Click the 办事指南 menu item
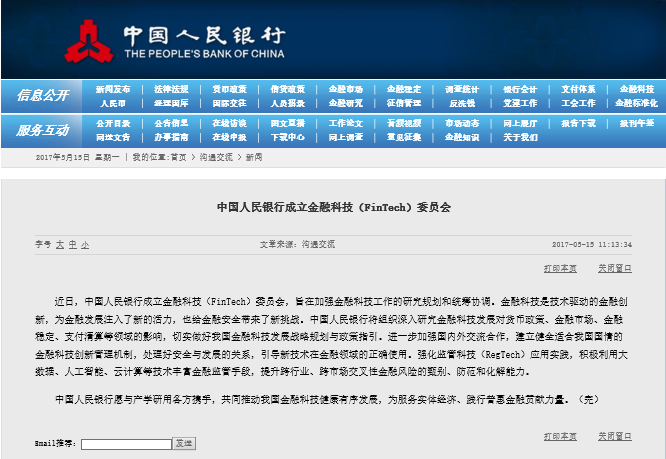 [171, 138]
